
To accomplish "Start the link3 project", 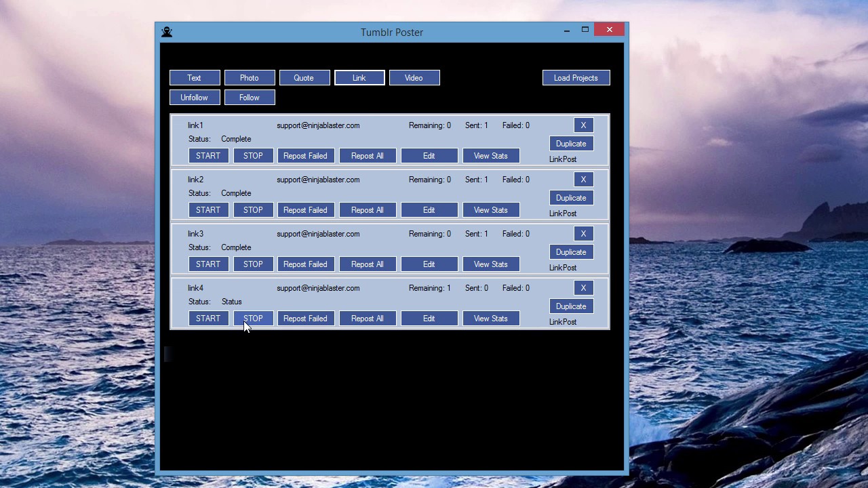I will point(208,264).
